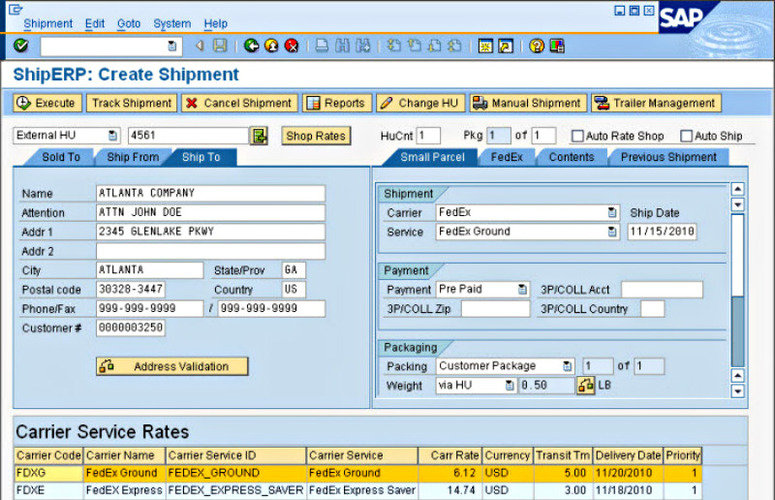Open the Goto menu
Viewport: 775px width, 500px height.
click(128, 23)
